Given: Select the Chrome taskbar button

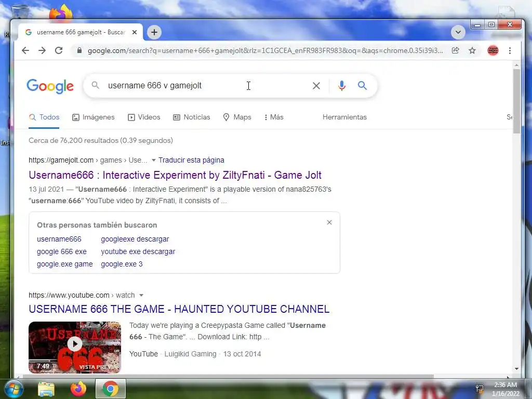Looking at the screenshot, I should [x=110, y=389].
